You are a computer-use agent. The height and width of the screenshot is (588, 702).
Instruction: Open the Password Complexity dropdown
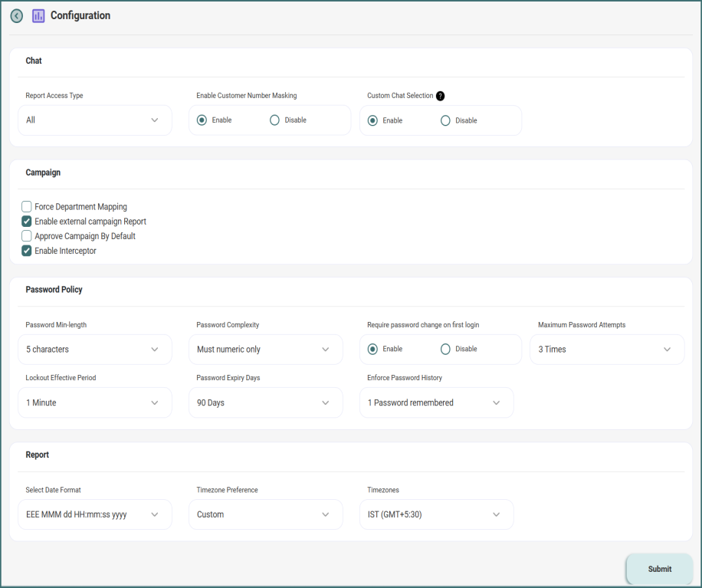coord(266,350)
